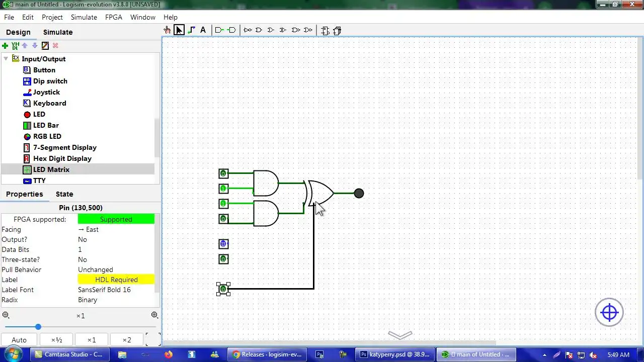Click the zoom slider handle
644x362 pixels.
38,327
